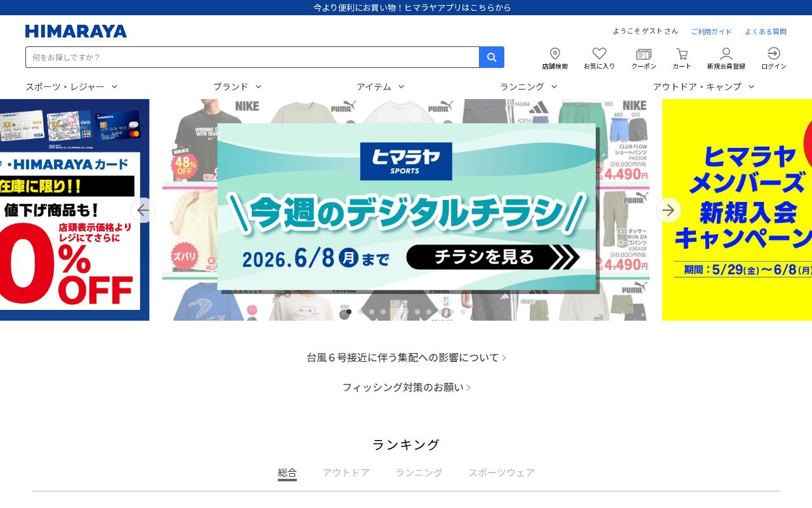This screenshot has width=812, height=508.
Task: Switch to the スポーツウェア ranking tab
Action: pos(502,472)
